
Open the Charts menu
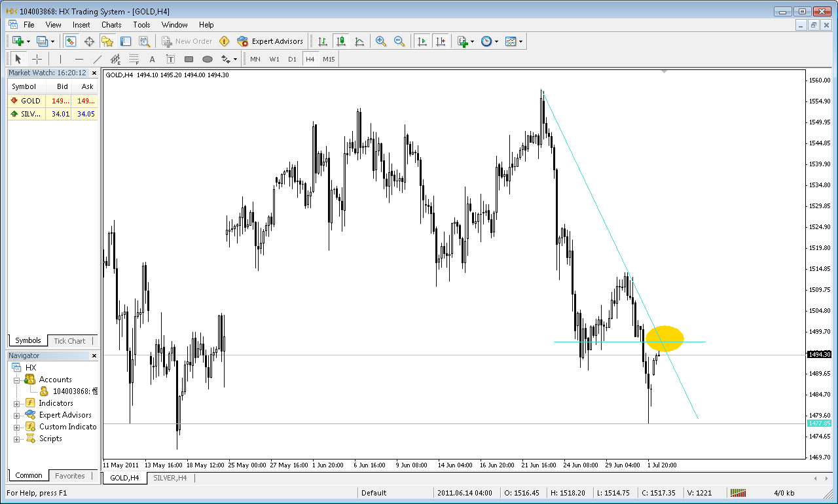pos(111,25)
